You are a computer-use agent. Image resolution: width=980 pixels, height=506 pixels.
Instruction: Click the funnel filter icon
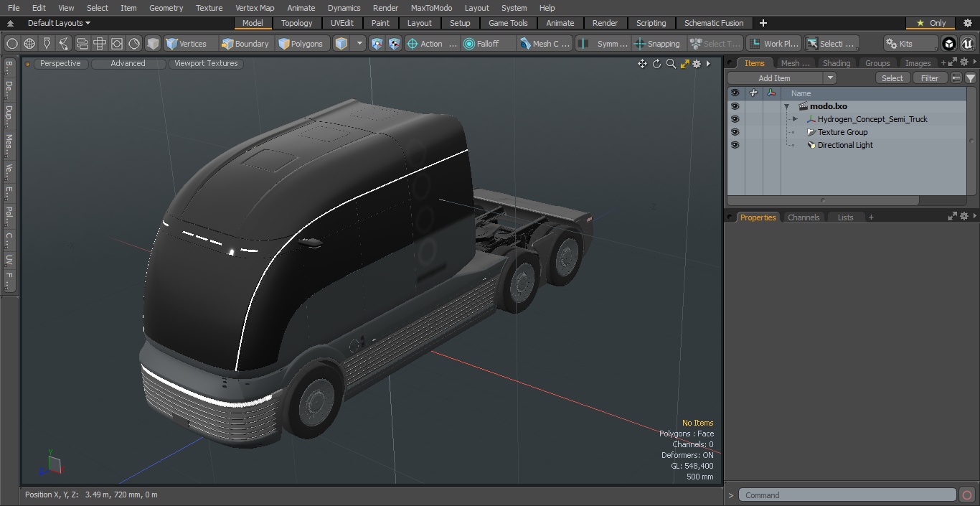971,78
